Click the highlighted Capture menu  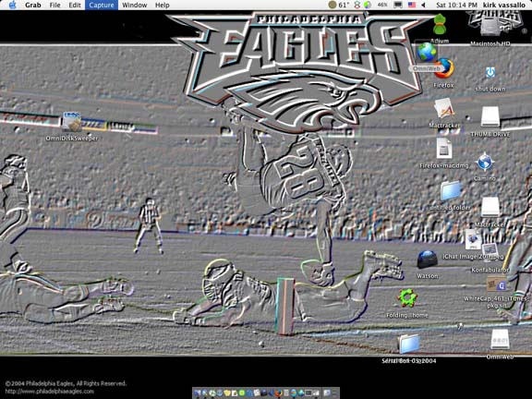coord(102,5)
